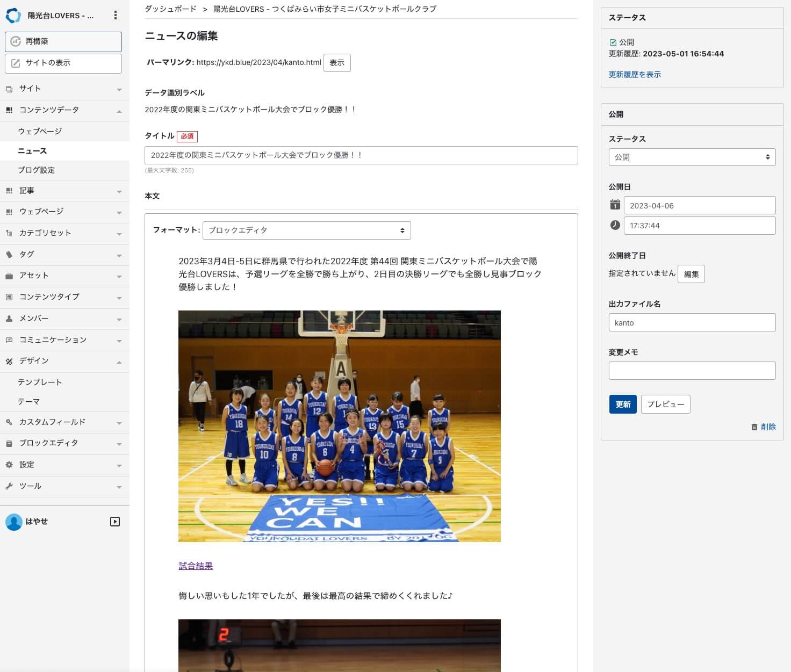Click the プレビュー button

click(666, 404)
